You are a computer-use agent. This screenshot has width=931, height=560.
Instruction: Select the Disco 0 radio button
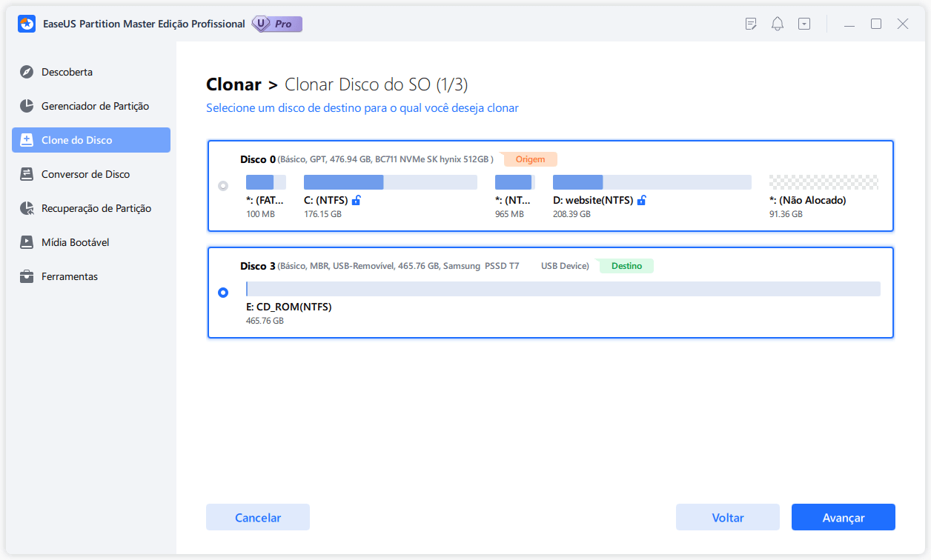[223, 186]
